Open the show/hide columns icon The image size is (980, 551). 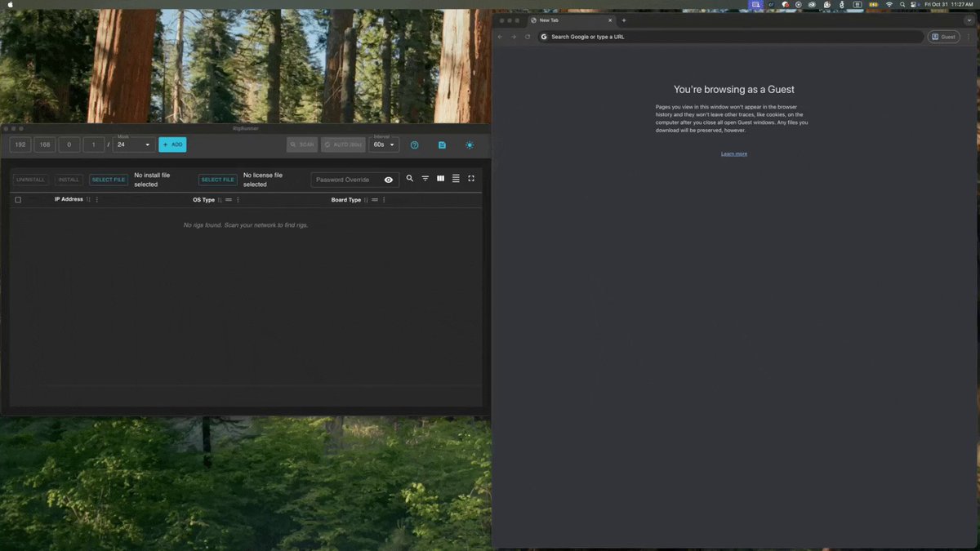441,179
